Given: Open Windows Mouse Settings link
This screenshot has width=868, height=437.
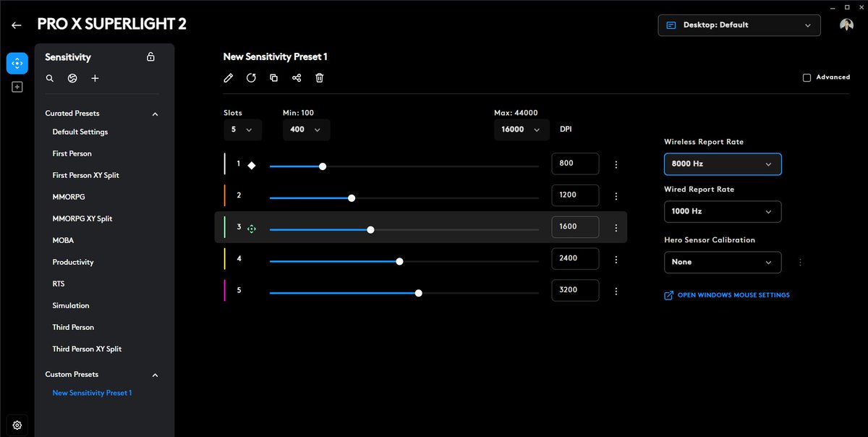Looking at the screenshot, I should pyautogui.click(x=727, y=295).
